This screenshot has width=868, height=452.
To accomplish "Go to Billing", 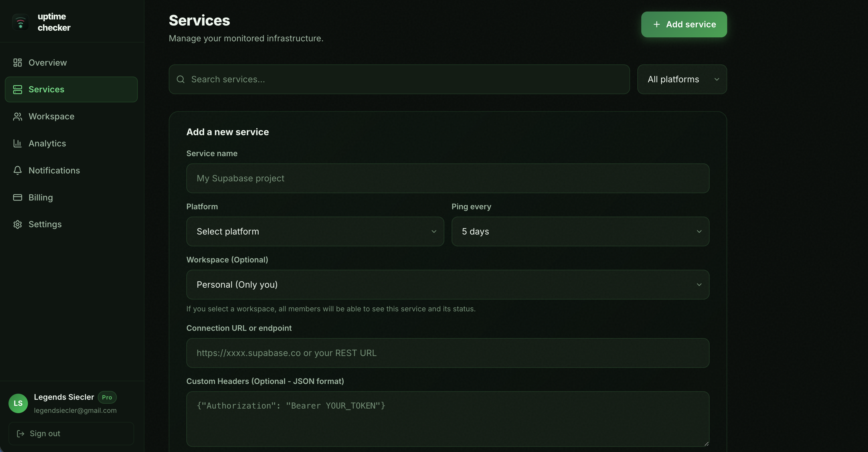I will (x=71, y=197).
